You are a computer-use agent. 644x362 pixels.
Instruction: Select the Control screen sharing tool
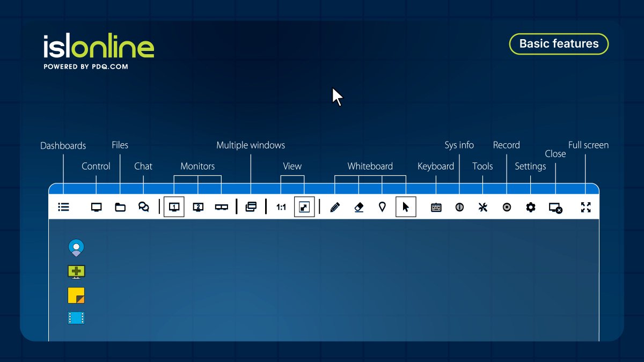click(97, 207)
